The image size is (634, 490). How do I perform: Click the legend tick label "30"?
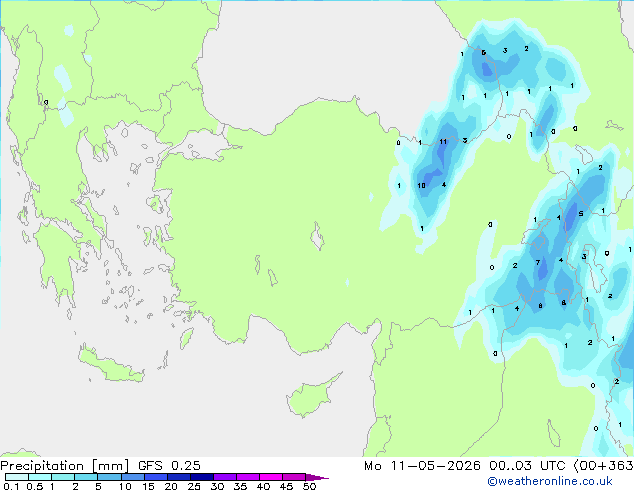[x=217, y=486]
